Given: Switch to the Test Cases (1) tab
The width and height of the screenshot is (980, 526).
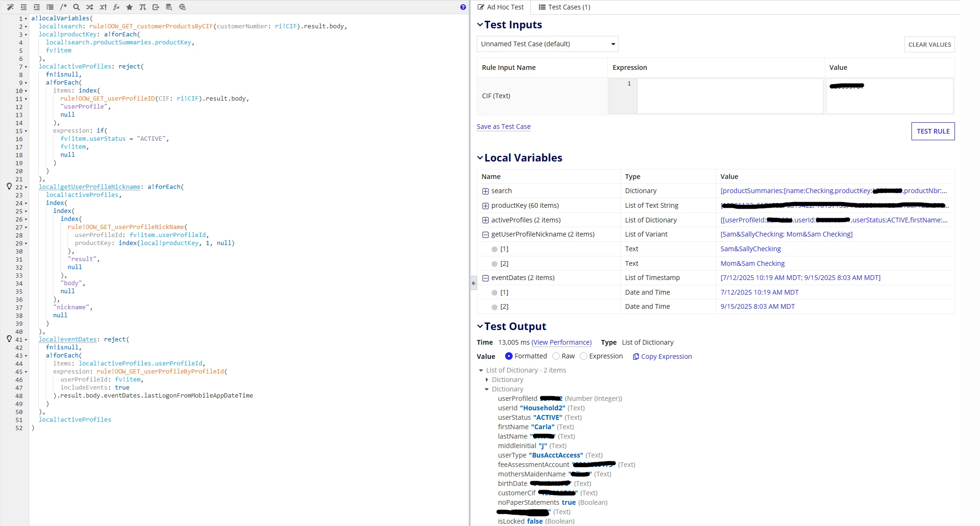Looking at the screenshot, I should (x=564, y=7).
